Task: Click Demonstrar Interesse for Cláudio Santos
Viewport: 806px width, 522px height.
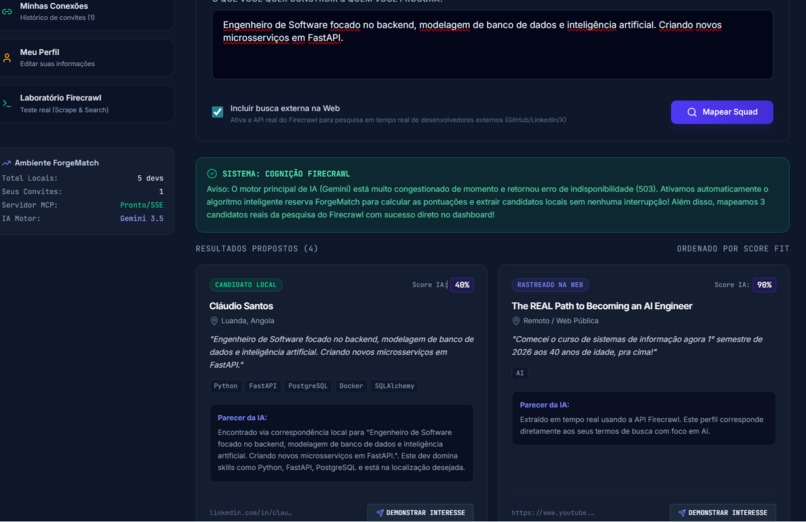Action: click(420, 513)
